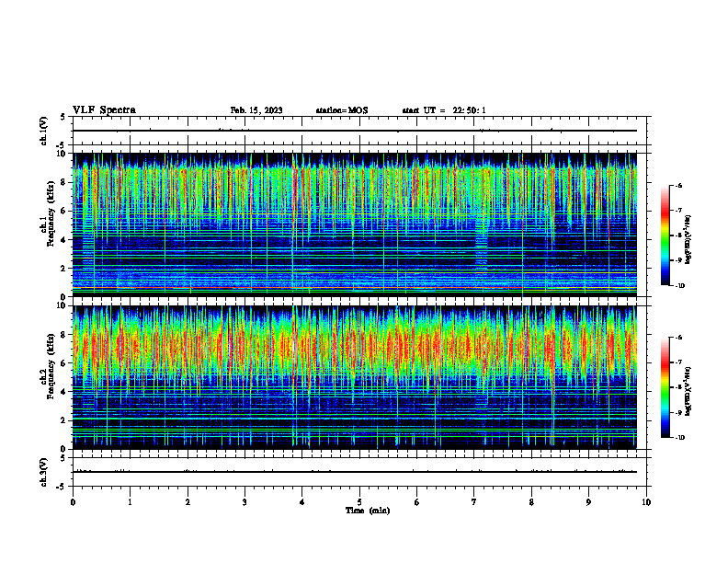Viewport: 728px width, 563px height.
Task: Click the ch.2 spectrogram color bar
Action: point(665,387)
